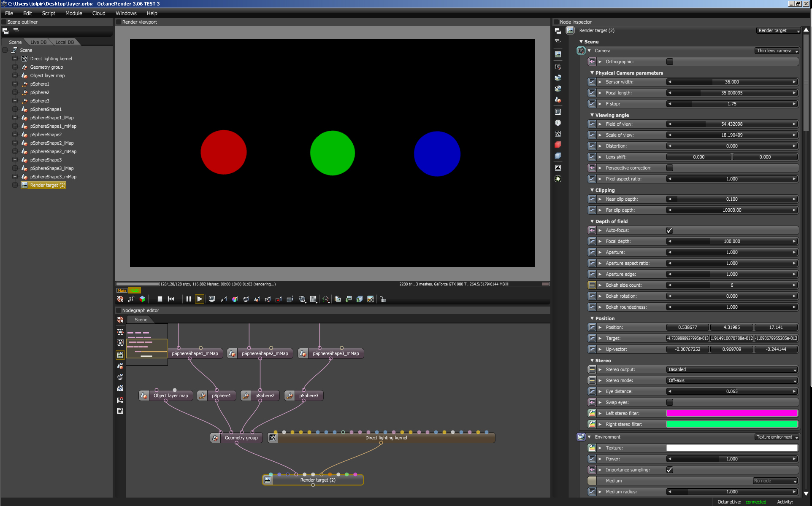
Task: Click the Left stereo filter magenta swatch
Action: (731, 413)
